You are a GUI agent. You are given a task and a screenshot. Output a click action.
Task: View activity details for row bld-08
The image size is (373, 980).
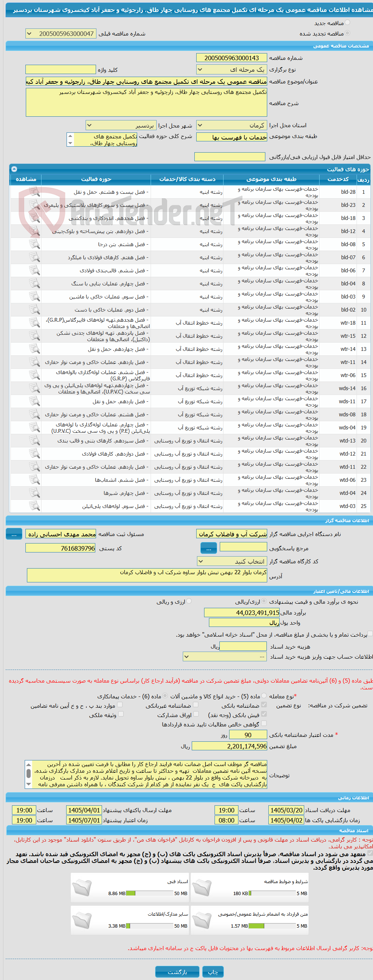click(x=35, y=244)
